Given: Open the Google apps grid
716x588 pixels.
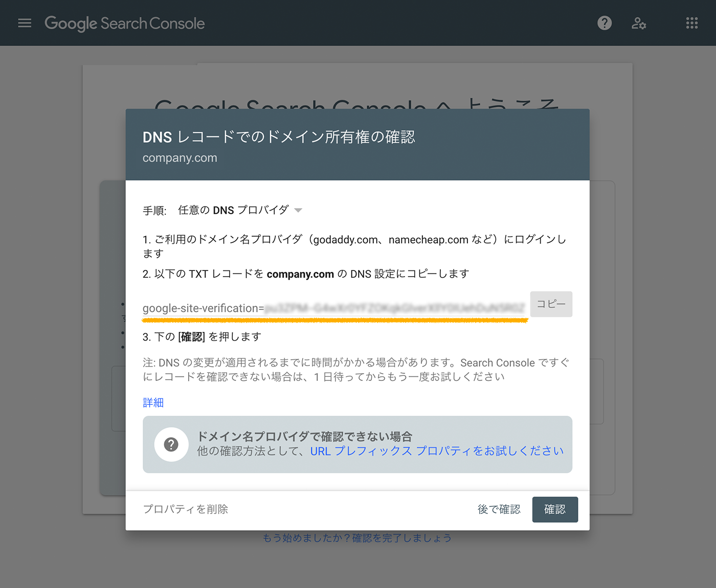Looking at the screenshot, I should click(x=692, y=23).
